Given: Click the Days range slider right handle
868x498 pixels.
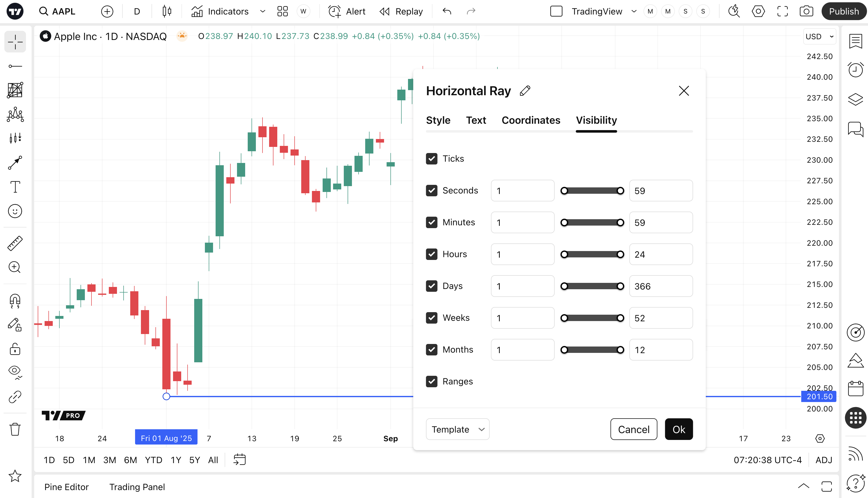Looking at the screenshot, I should click(620, 286).
